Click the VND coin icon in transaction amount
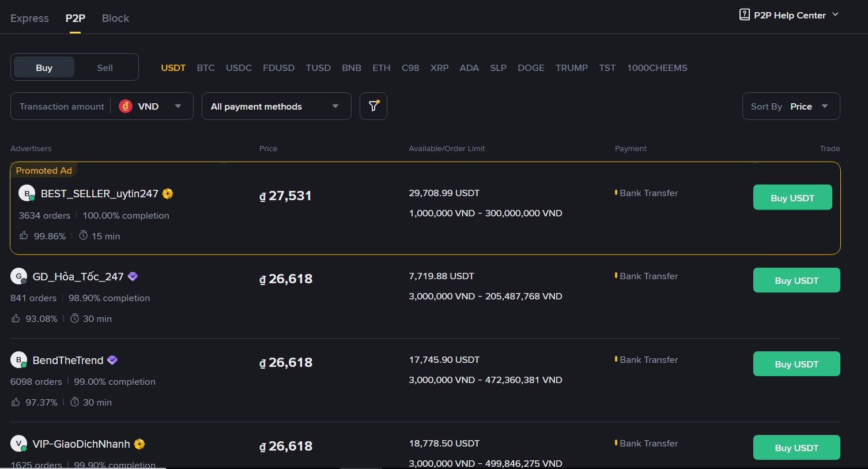This screenshot has height=469, width=868. pos(126,106)
